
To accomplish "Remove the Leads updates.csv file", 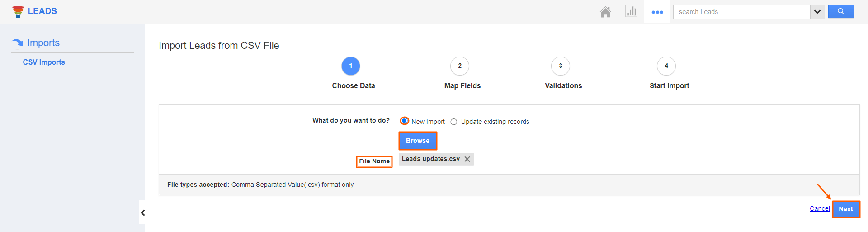I will (x=467, y=159).
